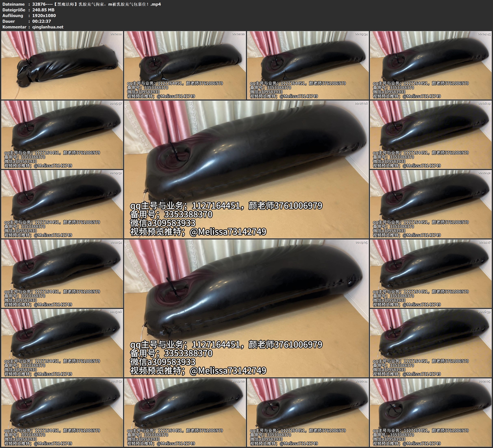Select the frame thumbnail at 00:02:22
The height and width of the screenshot is (448, 493).
coord(185,65)
